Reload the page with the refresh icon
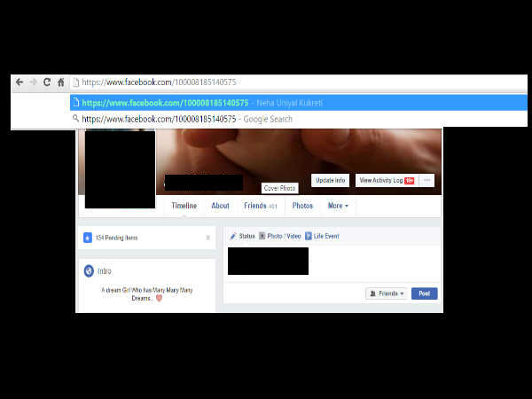Image resolution: width=532 pixels, height=399 pixels. point(47,82)
